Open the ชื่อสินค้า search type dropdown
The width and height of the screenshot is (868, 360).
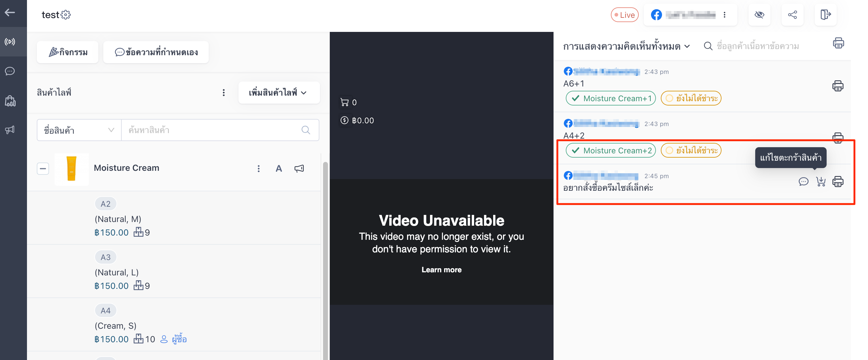click(79, 130)
